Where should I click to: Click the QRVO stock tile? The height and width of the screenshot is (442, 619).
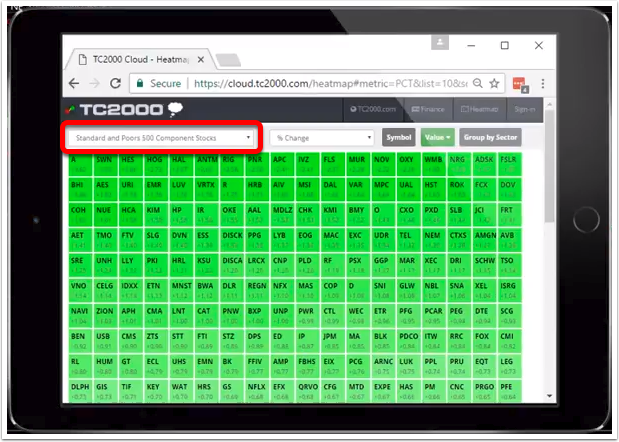(x=307, y=391)
